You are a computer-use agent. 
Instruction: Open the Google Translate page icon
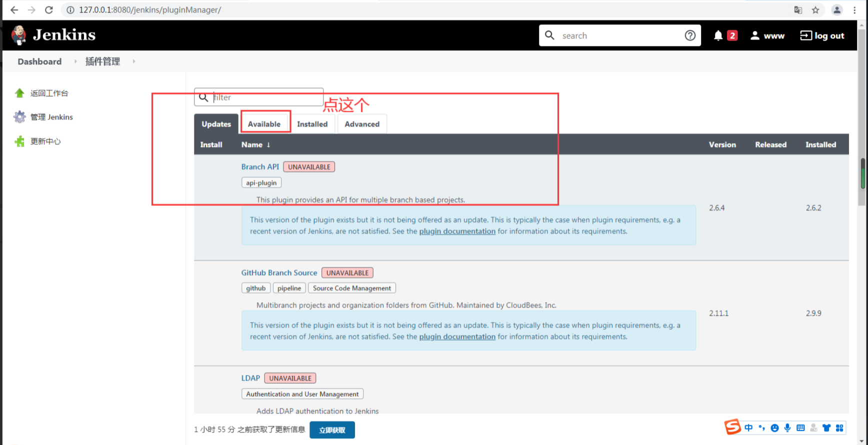(798, 10)
